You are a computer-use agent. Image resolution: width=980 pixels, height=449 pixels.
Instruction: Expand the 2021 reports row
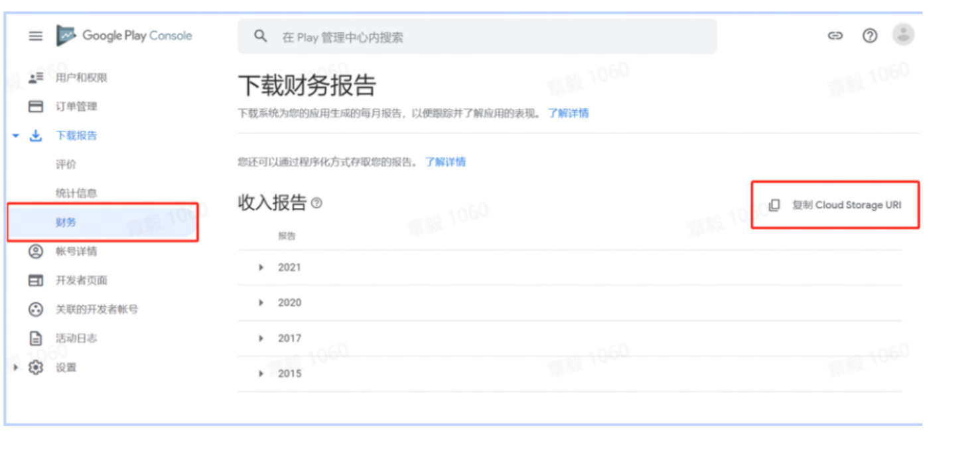pyautogui.click(x=261, y=268)
